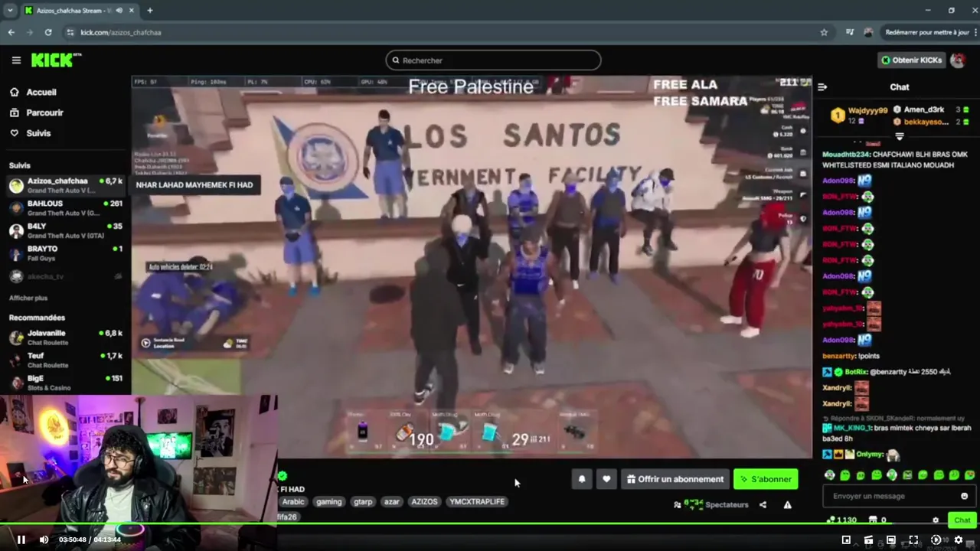Image resolution: width=980 pixels, height=551 pixels.
Task: Go back to previous page
Action: tap(11, 32)
